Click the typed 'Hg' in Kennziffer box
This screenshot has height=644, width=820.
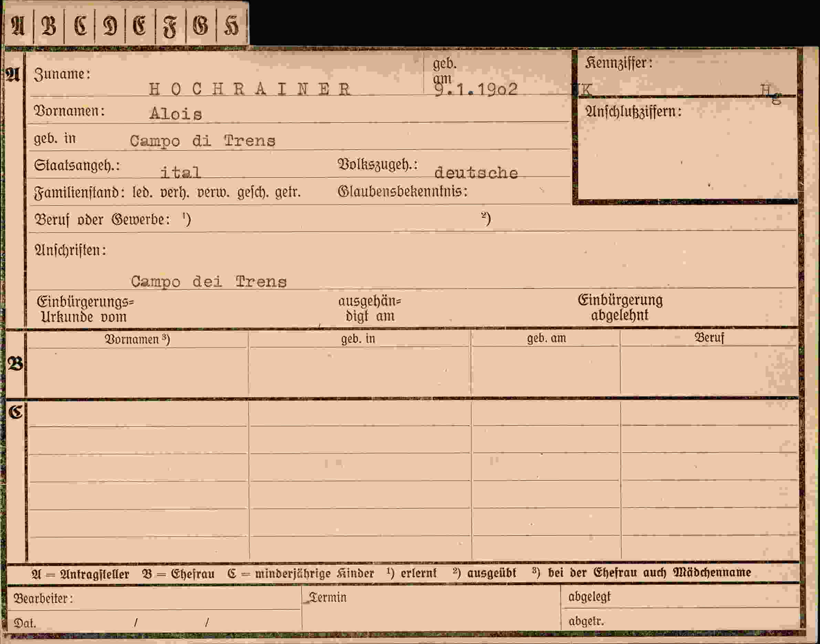770,93
